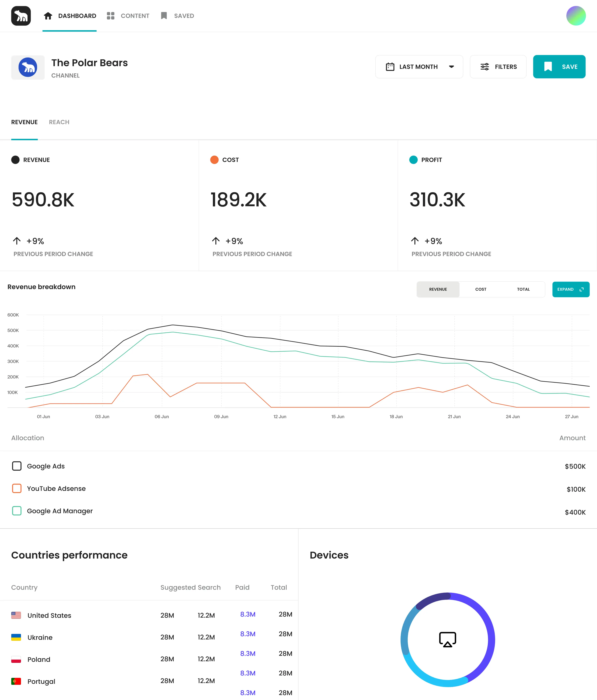Click the filters sliders icon
This screenshot has width=597, height=700.
[x=485, y=67]
